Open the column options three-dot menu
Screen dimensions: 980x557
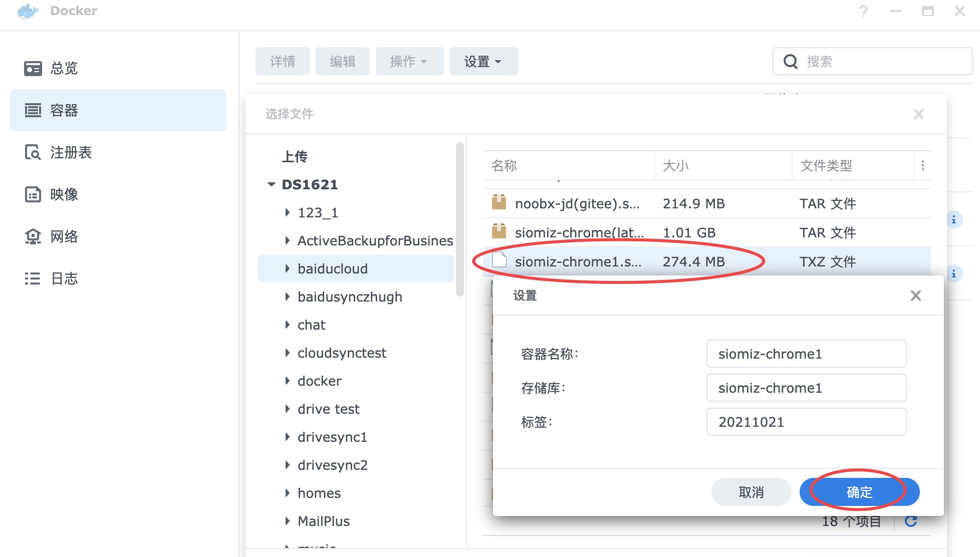point(923,165)
